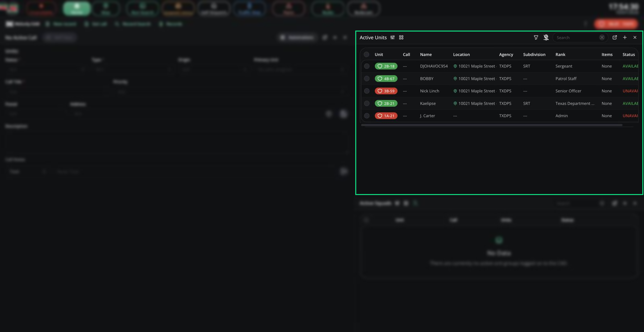Pop out the Active Units panel

click(615, 38)
